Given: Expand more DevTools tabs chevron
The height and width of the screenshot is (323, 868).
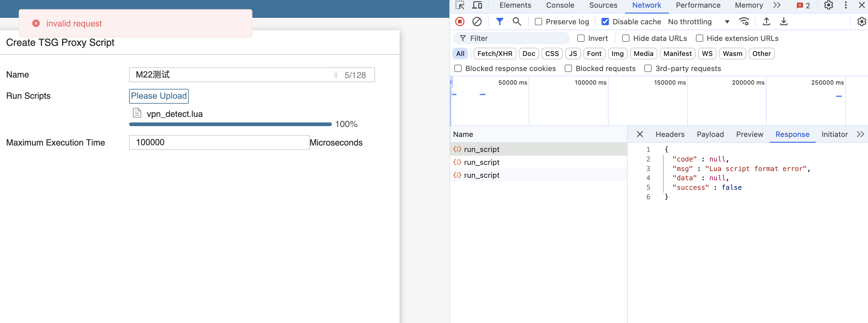Looking at the screenshot, I should point(777,6).
